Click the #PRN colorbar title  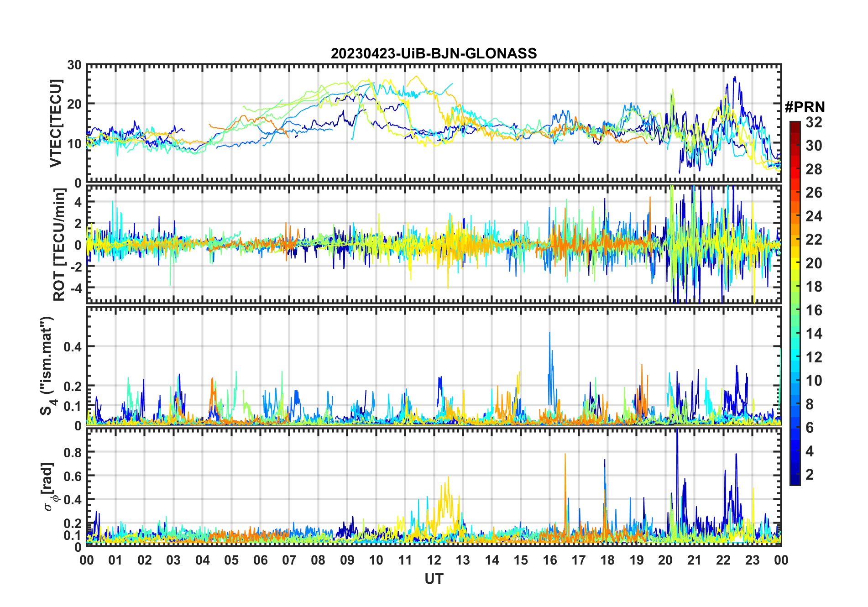805,107
